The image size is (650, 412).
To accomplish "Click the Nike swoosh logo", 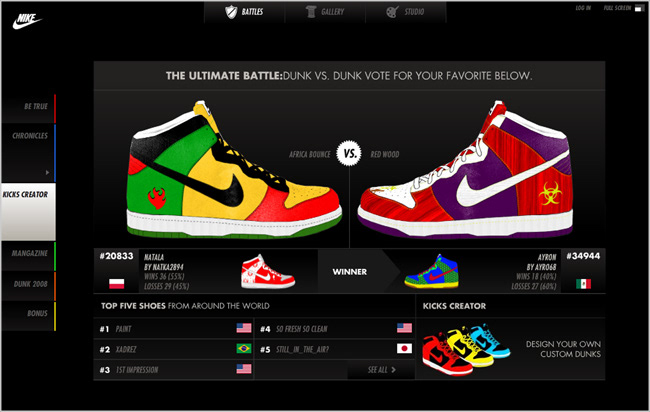I will click(x=27, y=21).
